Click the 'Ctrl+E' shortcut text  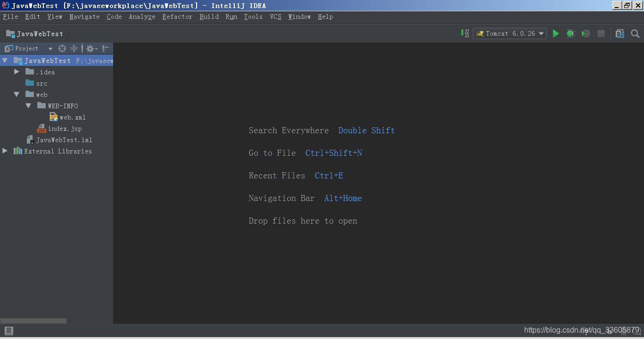(x=329, y=176)
